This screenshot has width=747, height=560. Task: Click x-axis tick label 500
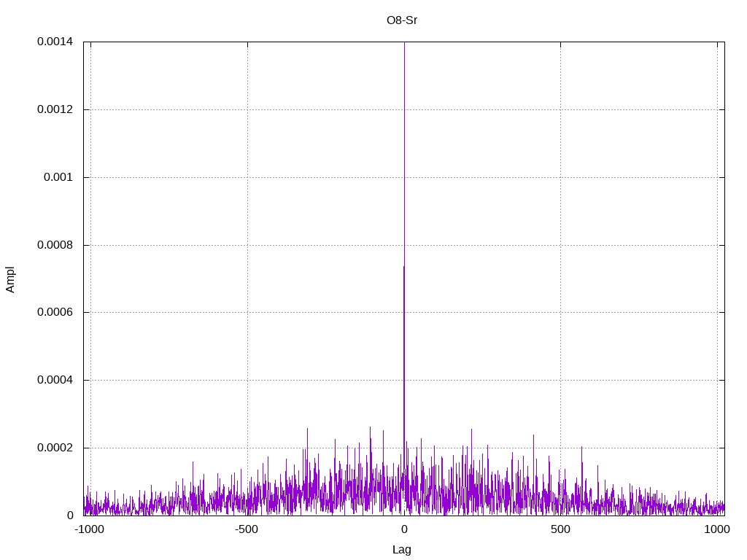(560, 529)
